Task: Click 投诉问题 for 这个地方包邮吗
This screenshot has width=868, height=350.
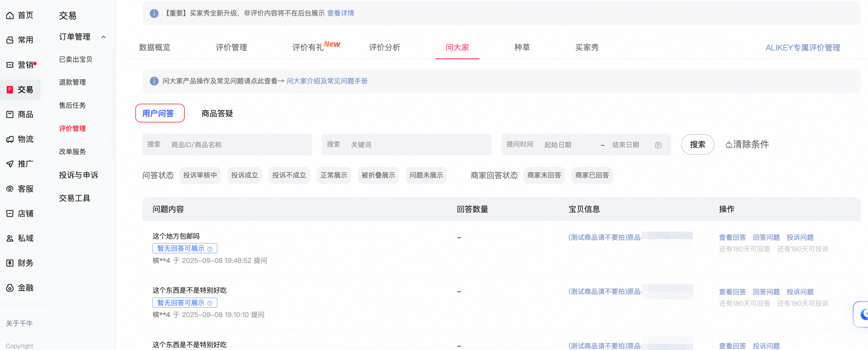Action: pyautogui.click(x=800, y=238)
